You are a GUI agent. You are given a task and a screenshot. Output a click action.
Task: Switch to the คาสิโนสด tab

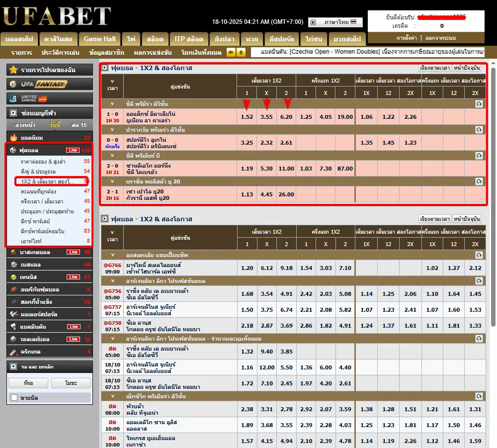[58, 39]
